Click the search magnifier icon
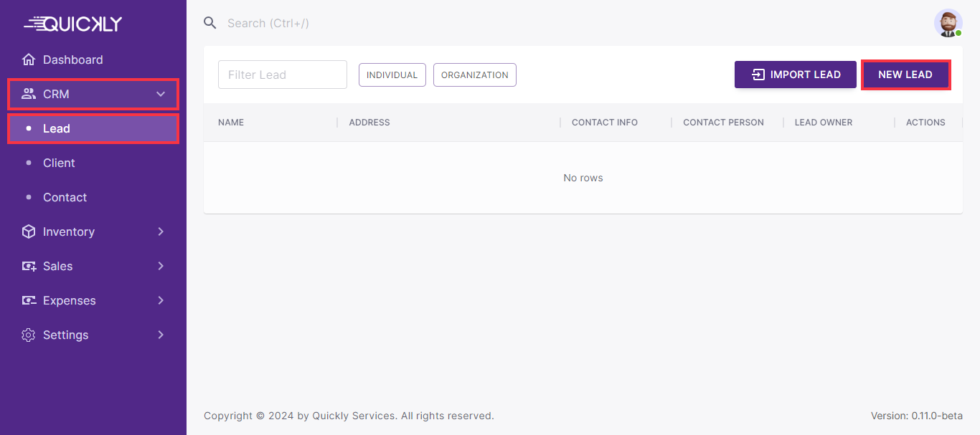980x435 pixels. click(x=210, y=23)
